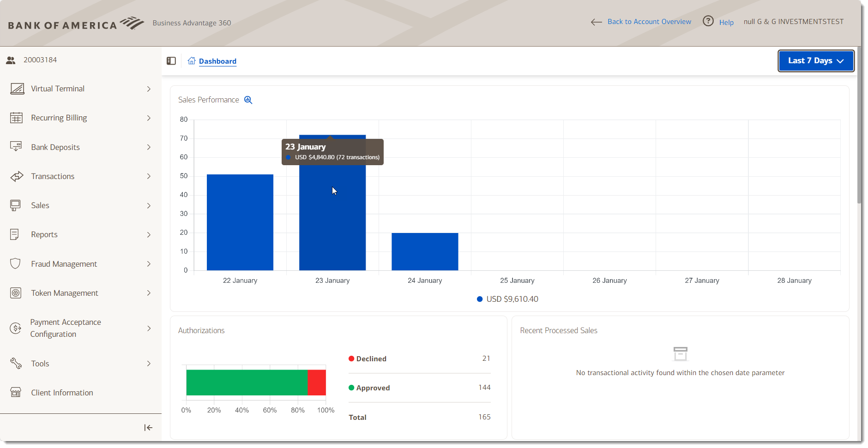Open Help from the top bar
This screenshot has height=448, width=868.
725,22
